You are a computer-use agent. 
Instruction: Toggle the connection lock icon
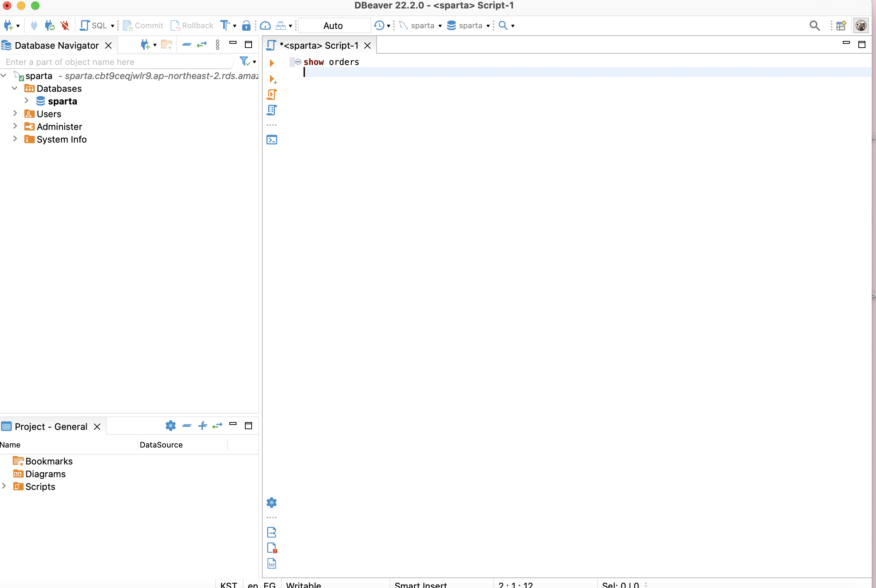[x=246, y=25]
